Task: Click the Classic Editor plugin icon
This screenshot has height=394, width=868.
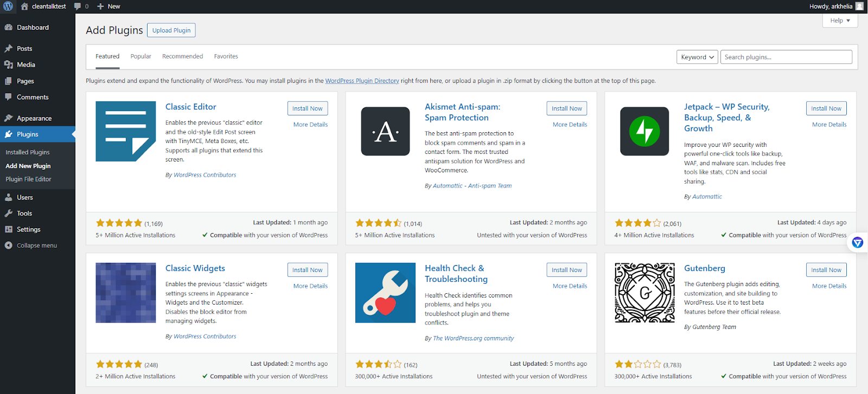Action: pos(126,131)
